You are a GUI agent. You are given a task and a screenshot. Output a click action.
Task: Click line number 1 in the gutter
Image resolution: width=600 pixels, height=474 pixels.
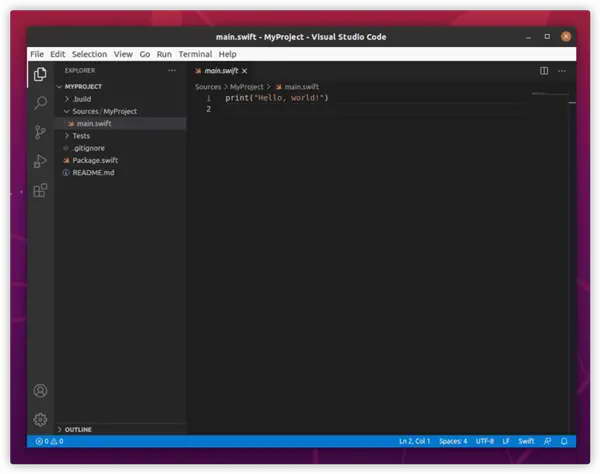point(209,98)
